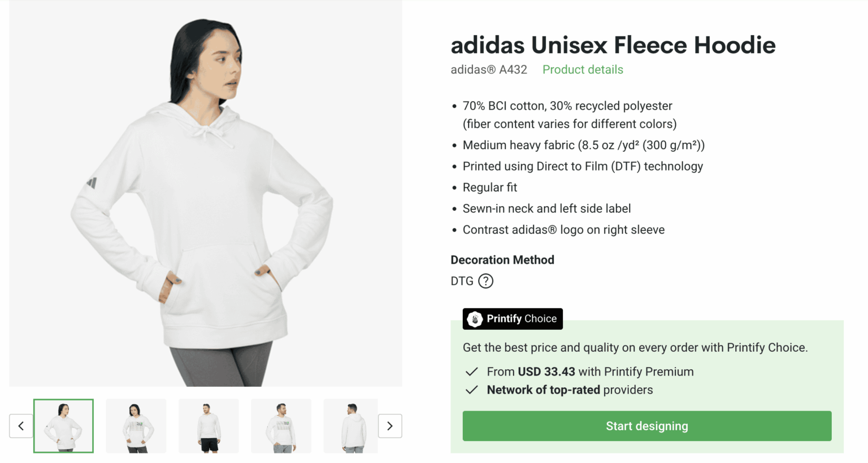The image size is (868, 463).
Task: Select woman with printed design thumbnail
Action: [x=136, y=426]
